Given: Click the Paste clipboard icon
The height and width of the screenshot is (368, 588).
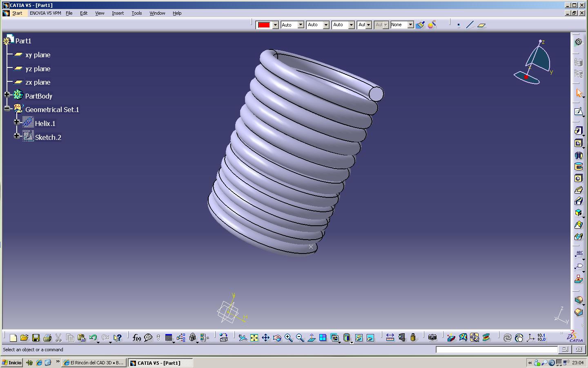Looking at the screenshot, I should click(x=81, y=338).
